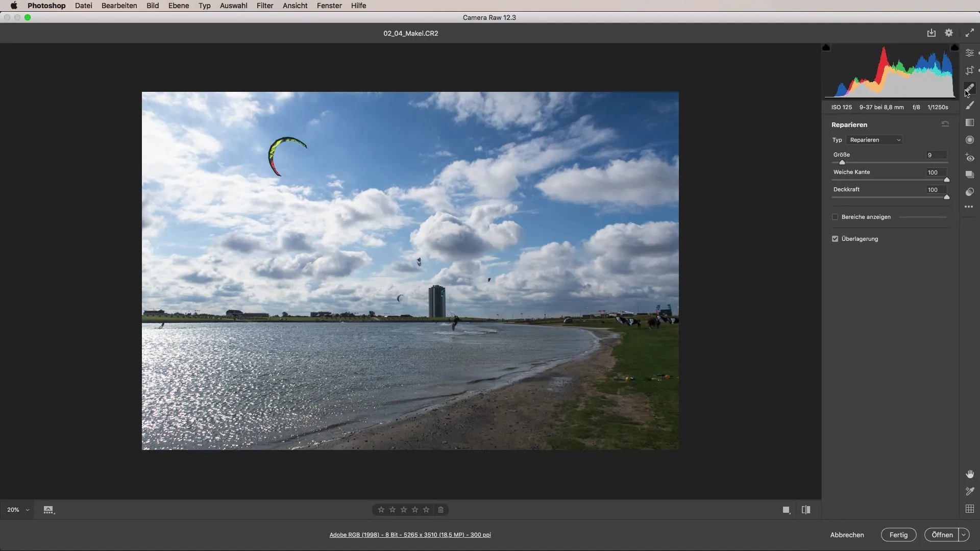
Task: Open the 20% zoom level dropdown
Action: tap(18, 510)
